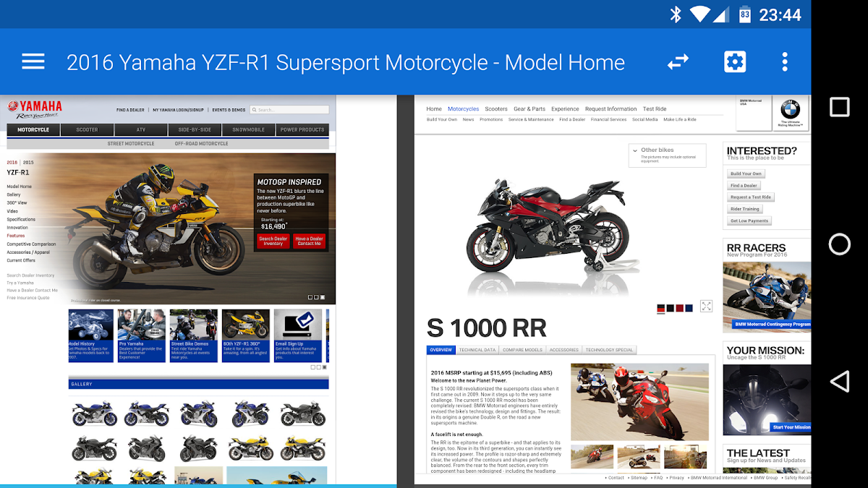Screen dimensions: 868x488
Task: Click the Search Dealer Inventory red button
Action: 273,241
